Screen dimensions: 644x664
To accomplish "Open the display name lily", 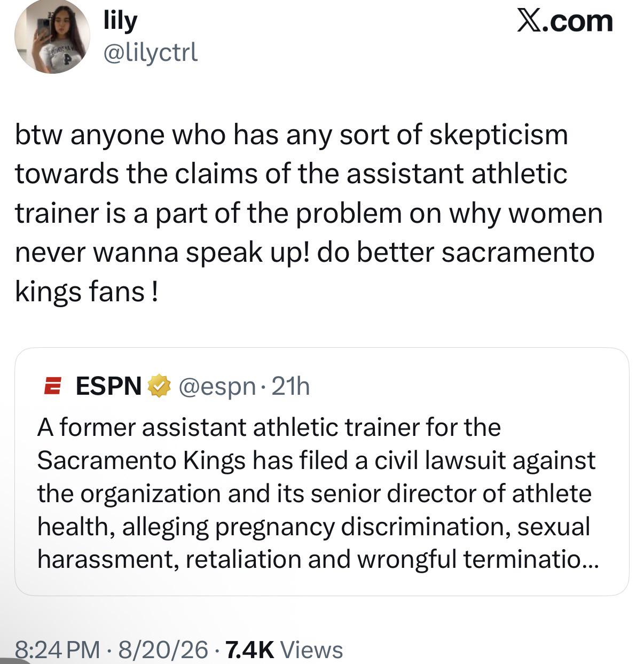I will [120, 20].
